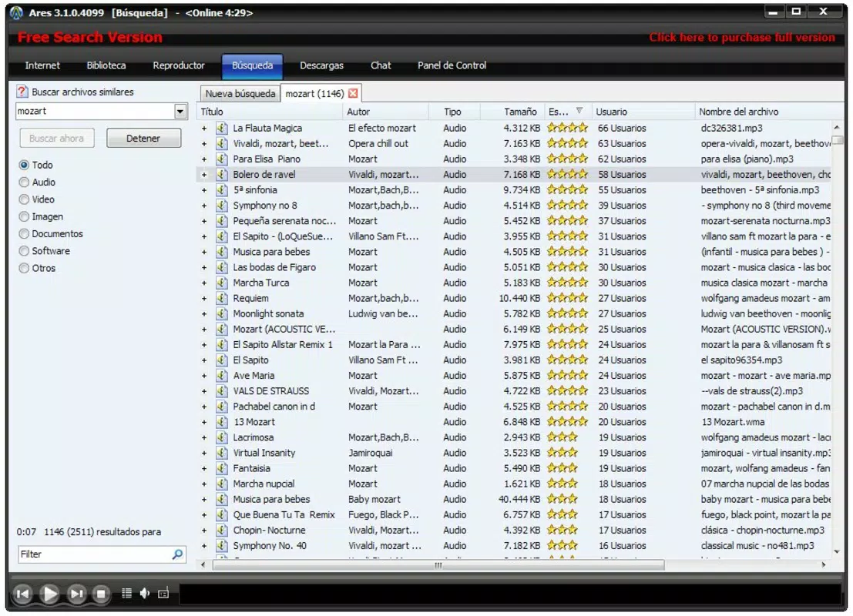Click the audio file icon for Marcha nupcial
Screen dimensions: 853x616
click(x=221, y=484)
